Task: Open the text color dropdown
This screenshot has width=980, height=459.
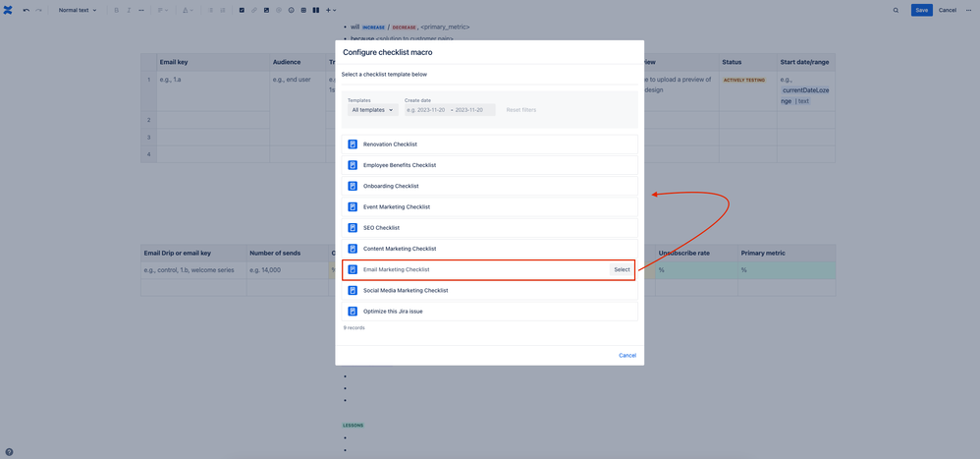Action: [188, 10]
